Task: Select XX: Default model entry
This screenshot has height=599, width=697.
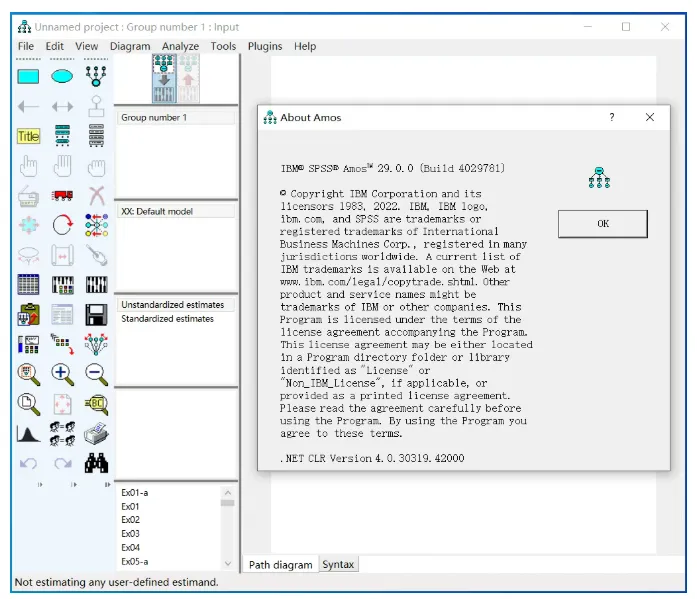Action: (176, 212)
